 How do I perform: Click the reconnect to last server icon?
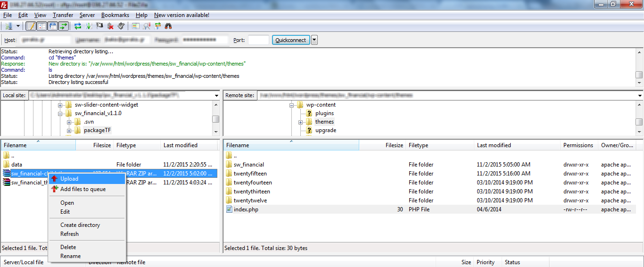121,26
